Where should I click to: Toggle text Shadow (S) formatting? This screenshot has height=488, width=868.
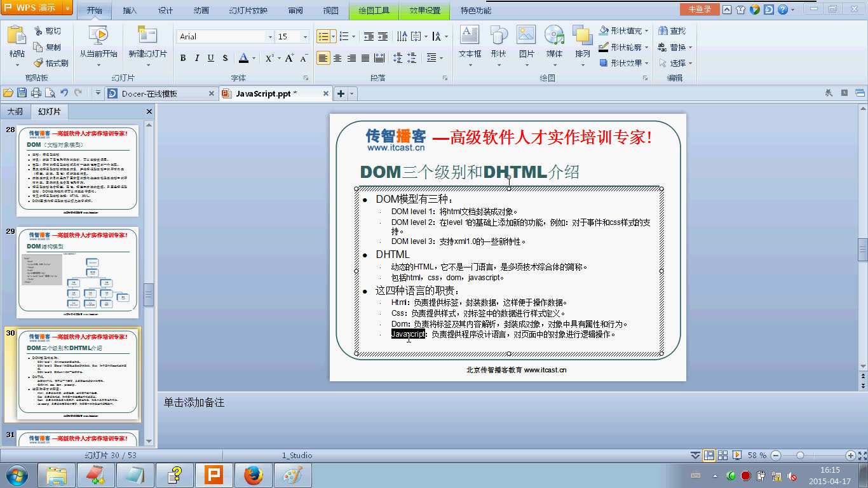pos(225,58)
